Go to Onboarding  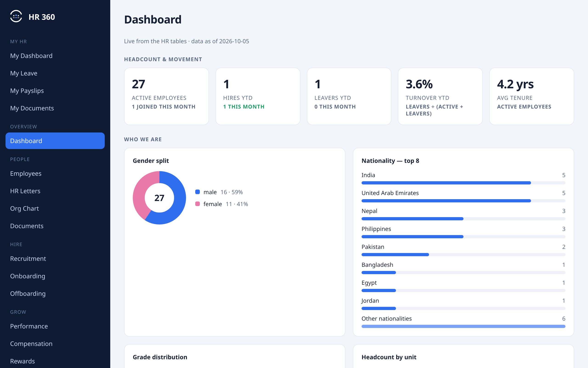55,276
